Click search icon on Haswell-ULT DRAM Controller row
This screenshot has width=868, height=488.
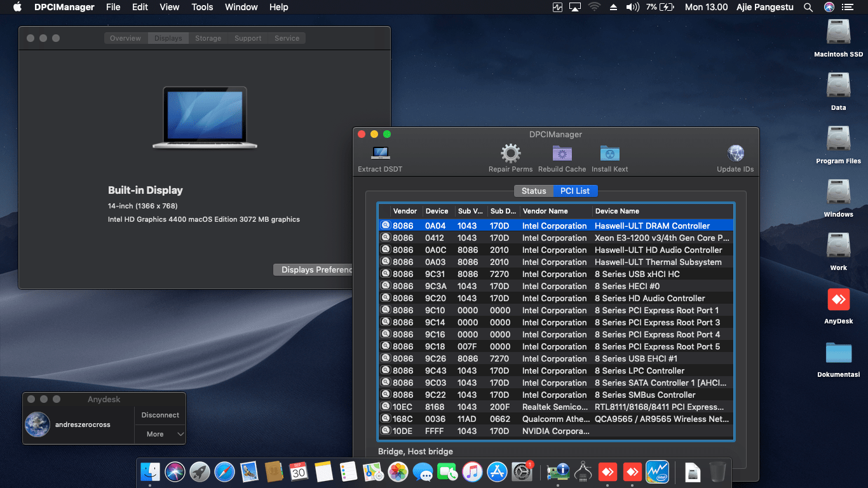click(x=385, y=226)
